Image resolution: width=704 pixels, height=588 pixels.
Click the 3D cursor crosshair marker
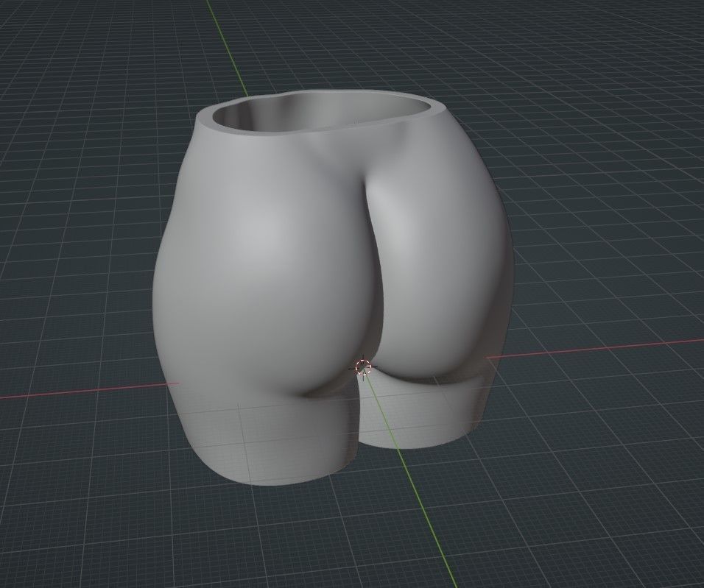click(363, 367)
